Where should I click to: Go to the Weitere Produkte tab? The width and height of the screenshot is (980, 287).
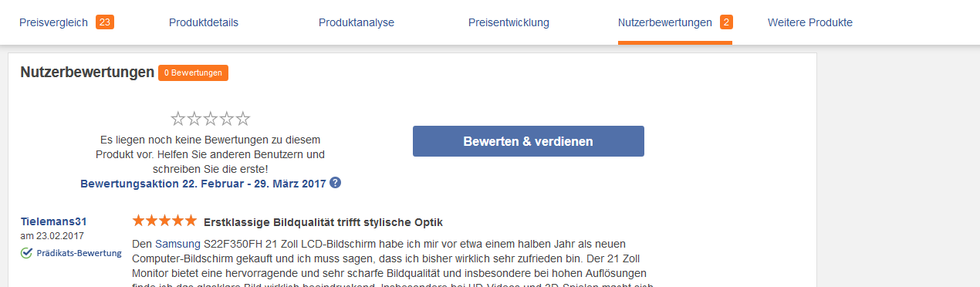tap(810, 22)
